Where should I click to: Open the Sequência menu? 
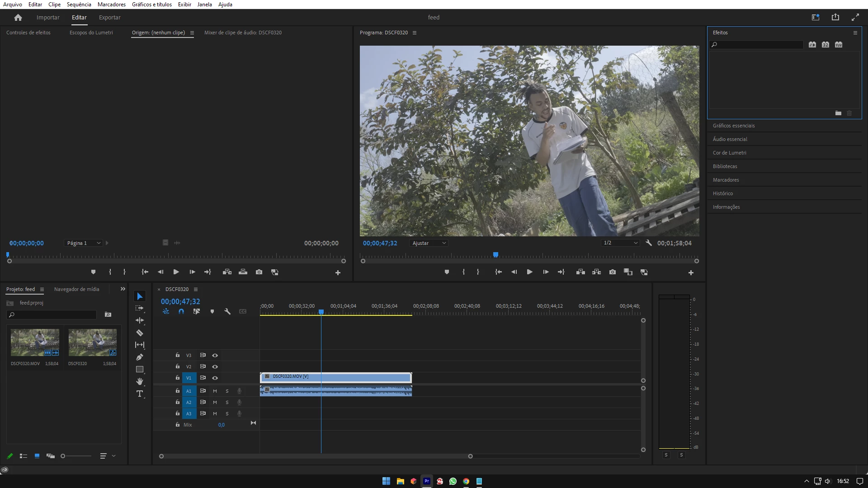point(79,5)
